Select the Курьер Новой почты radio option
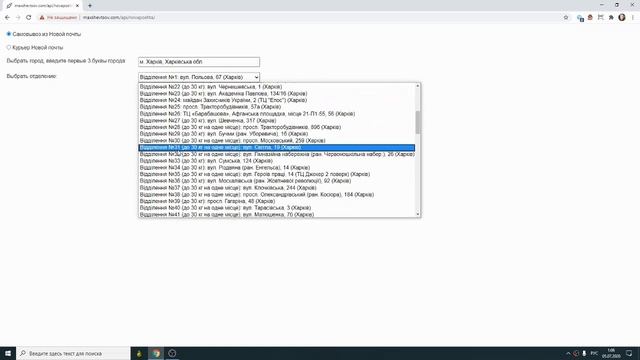Viewport: 640px width, 360px height. pyautogui.click(x=9, y=47)
